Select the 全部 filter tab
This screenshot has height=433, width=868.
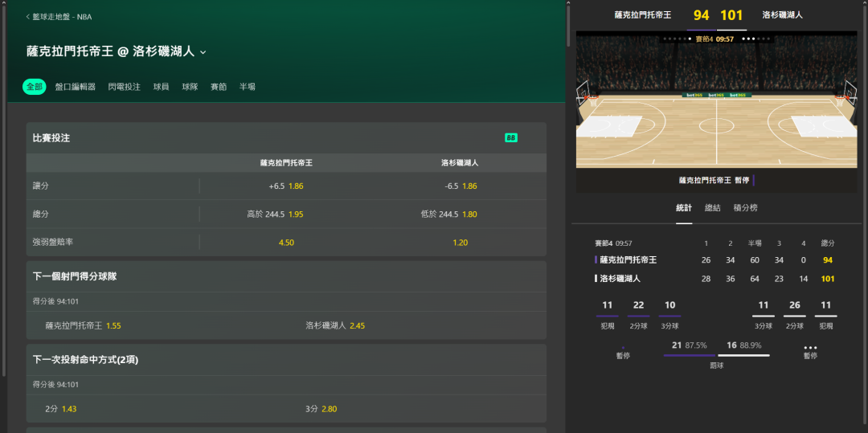tap(34, 87)
